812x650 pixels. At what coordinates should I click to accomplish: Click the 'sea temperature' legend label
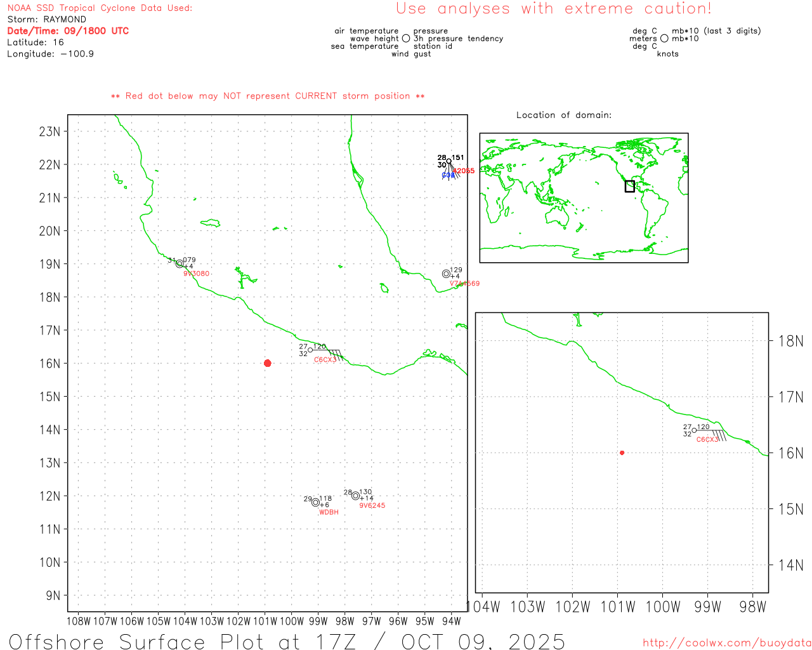tap(365, 46)
